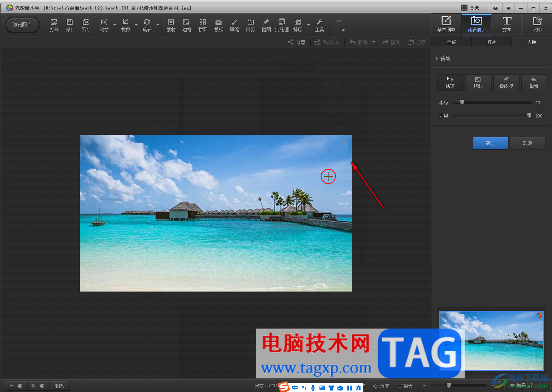552x392 pixels.
Task: Open the 批处理 batch process tool
Action: click(x=282, y=25)
